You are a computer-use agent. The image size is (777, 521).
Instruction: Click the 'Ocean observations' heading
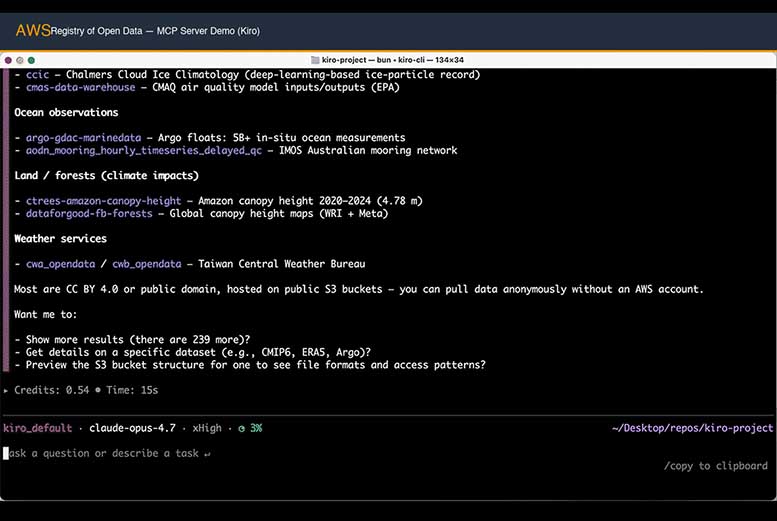point(66,113)
